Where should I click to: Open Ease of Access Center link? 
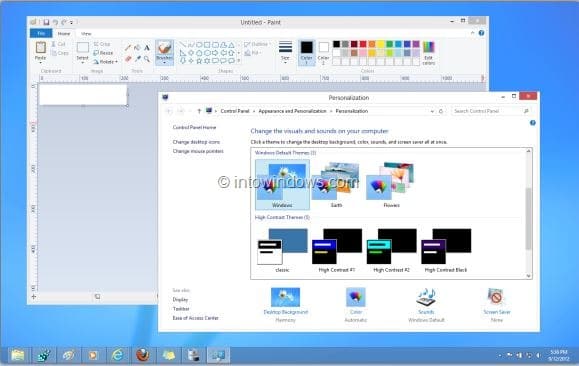pyautogui.click(x=195, y=318)
